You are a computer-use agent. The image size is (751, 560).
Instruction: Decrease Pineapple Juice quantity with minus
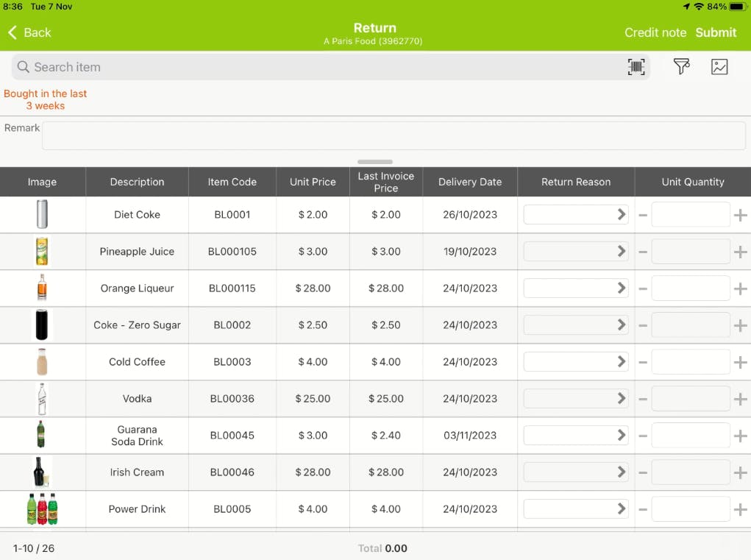click(643, 252)
